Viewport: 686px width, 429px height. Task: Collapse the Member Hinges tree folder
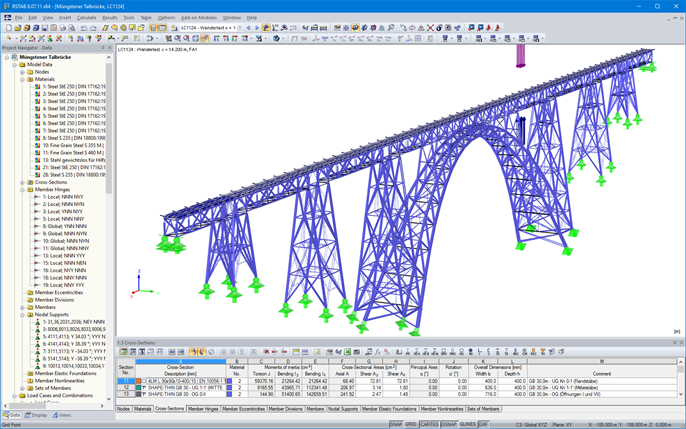coord(22,190)
